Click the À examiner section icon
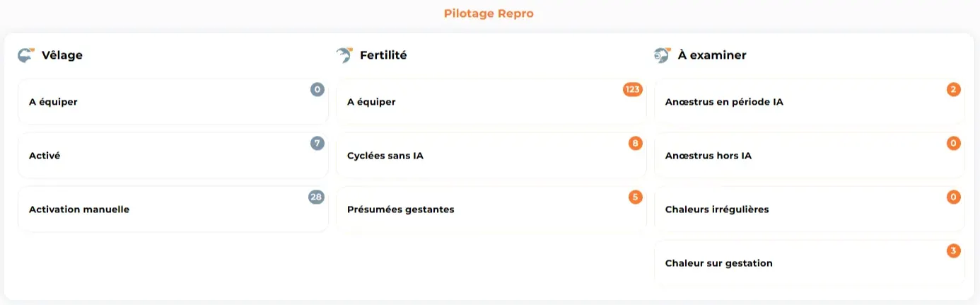This screenshot has width=980, height=305. (663, 54)
